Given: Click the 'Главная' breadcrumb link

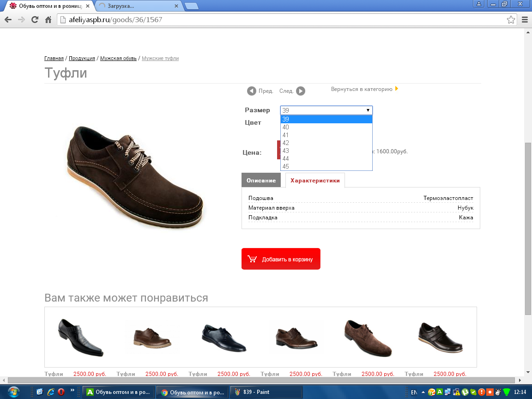Looking at the screenshot, I should (x=54, y=58).
